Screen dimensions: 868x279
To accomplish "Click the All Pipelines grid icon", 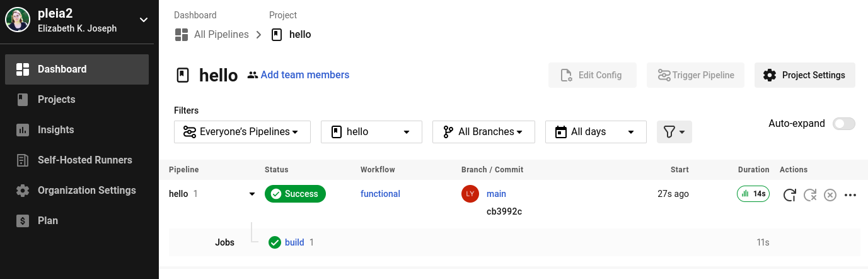I will 182,34.
